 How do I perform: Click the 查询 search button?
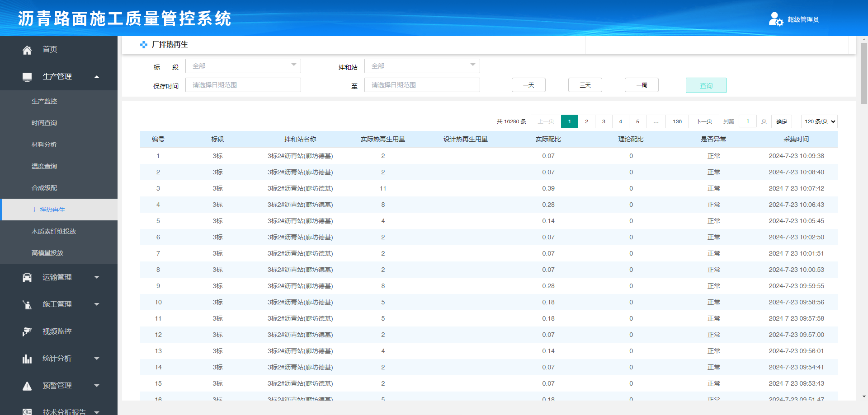(706, 85)
